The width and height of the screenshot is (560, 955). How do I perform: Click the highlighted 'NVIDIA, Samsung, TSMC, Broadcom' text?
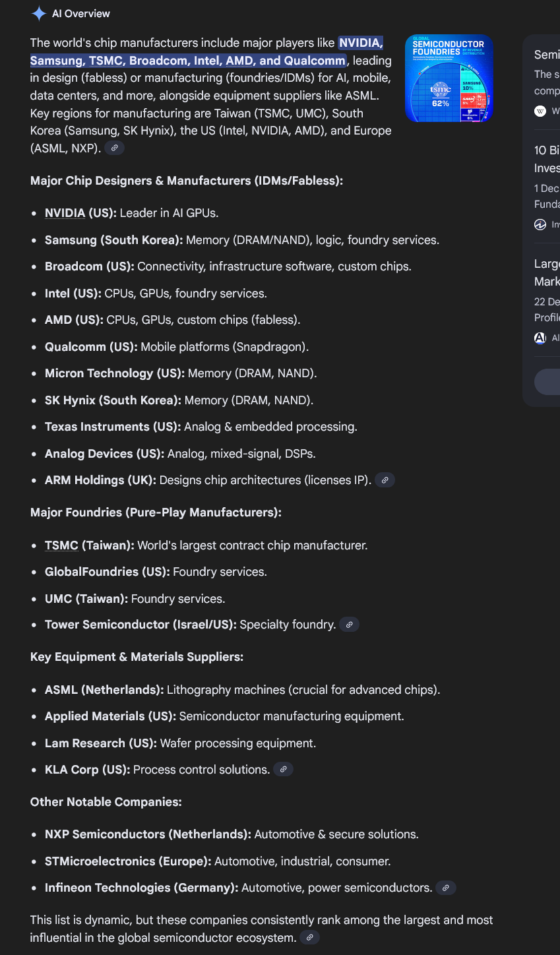coord(206,51)
